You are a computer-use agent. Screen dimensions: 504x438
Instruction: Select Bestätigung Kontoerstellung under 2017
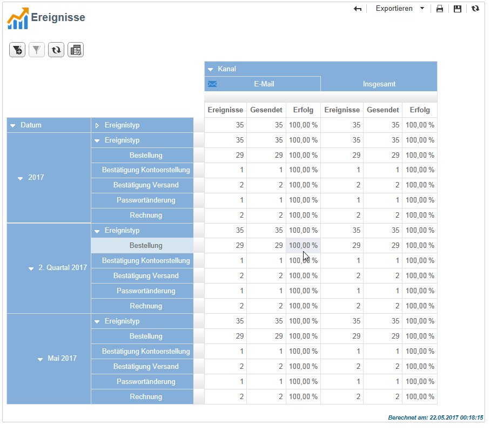click(143, 170)
